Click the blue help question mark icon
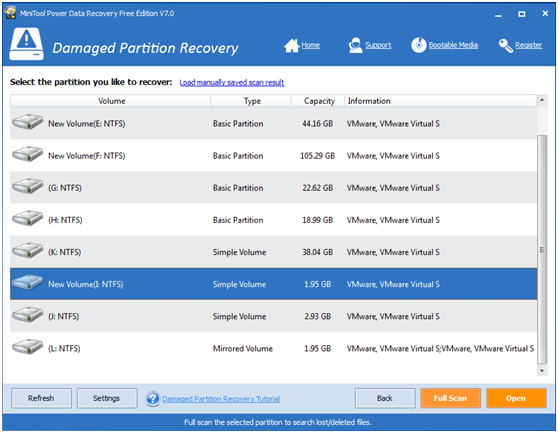This screenshot has height=433, width=558. coord(153,398)
